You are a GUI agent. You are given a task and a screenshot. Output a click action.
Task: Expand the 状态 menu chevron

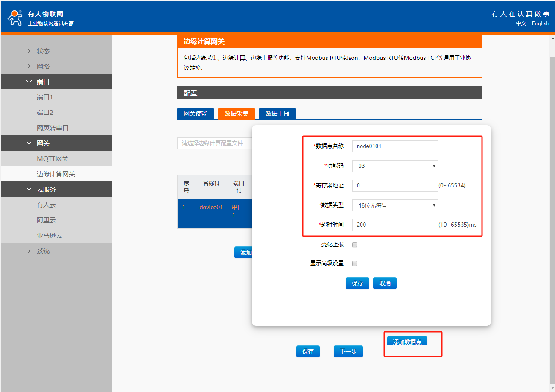29,51
